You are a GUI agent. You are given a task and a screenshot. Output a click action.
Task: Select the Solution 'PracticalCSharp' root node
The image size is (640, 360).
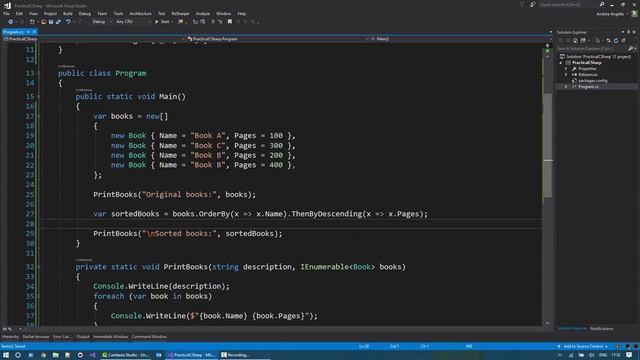coord(598,57)
